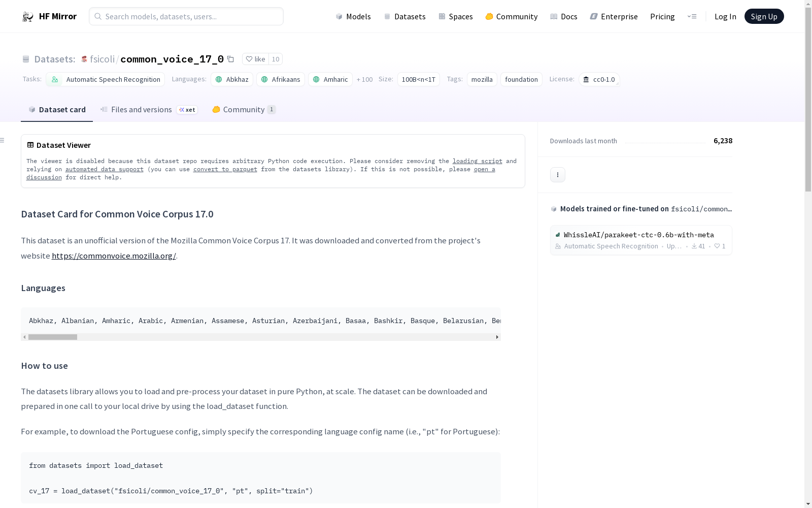The height and width of the screenshot is (508, 812).
Task: Open the Datasets nav item
Action: (404, 17)
